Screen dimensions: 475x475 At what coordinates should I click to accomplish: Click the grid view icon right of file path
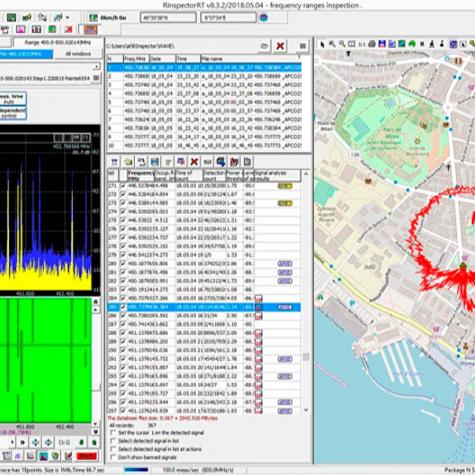point(303,46)
